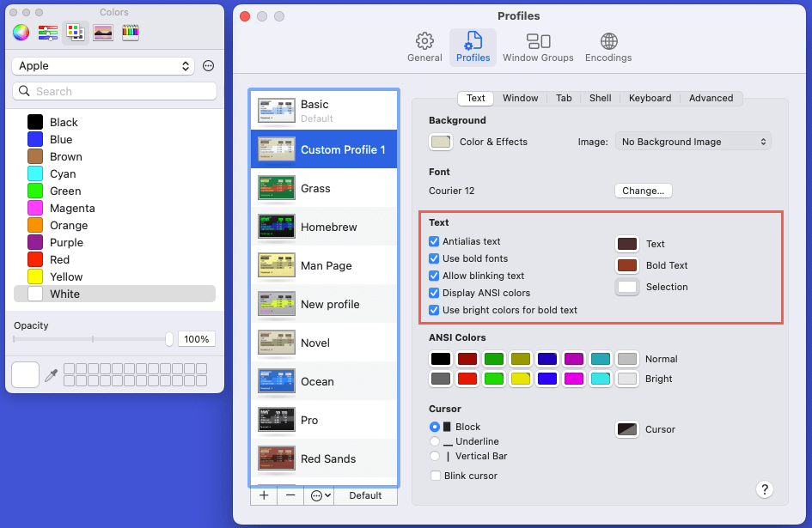Select Orange in the color list
812x528 pixels.
pos(114,225)
